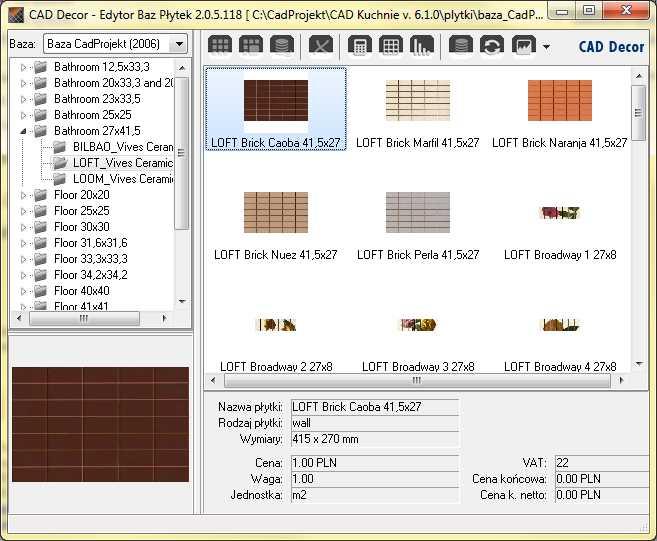
Task: Click tree panel scroll-up arrow
Action: [x=182, y=67]
